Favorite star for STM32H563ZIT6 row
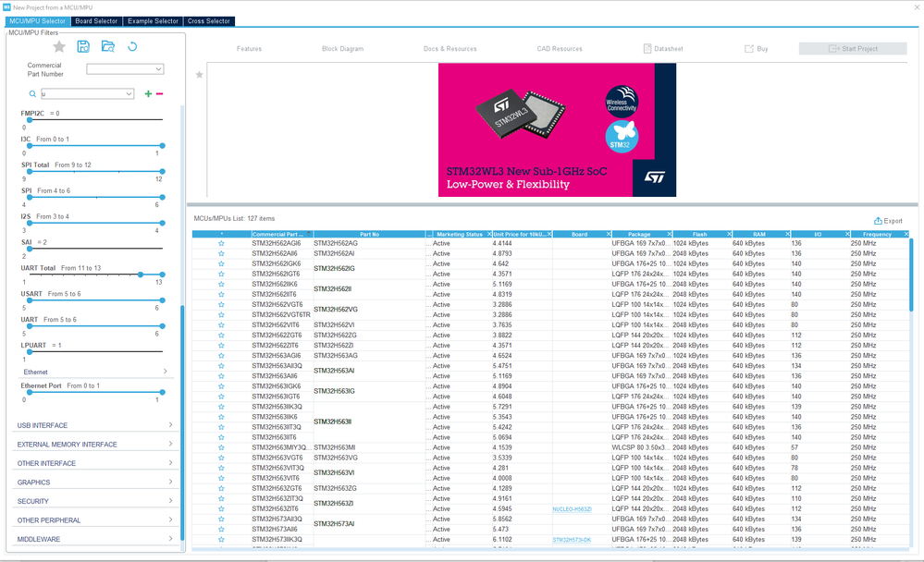The width and height of the screenshot is (924, 562). (x=221, y=509)
